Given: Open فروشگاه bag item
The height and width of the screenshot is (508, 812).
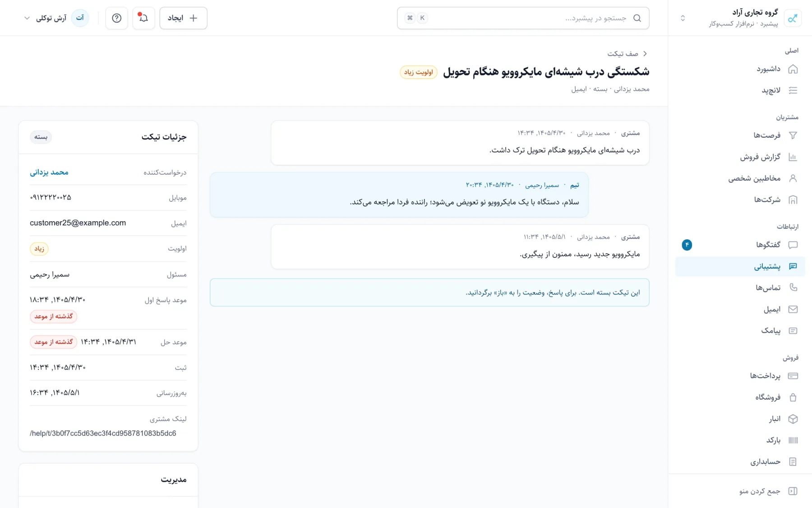Looking at the screenshot, I should [x=740, y=397].
